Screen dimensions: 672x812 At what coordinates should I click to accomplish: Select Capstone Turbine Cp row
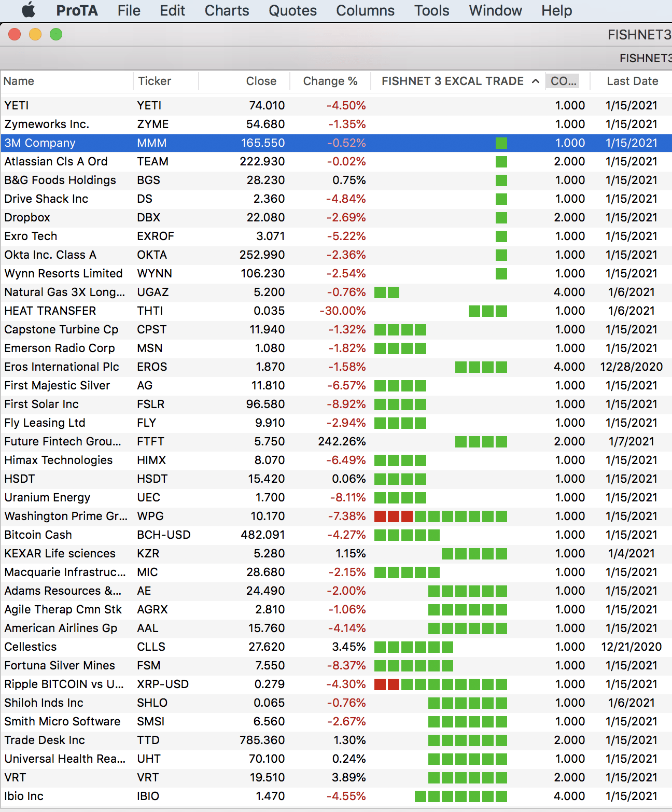[x=336, y=329]
